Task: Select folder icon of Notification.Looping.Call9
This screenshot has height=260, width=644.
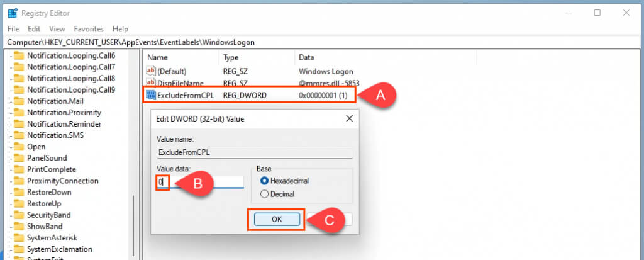Action: tap(19, 89)
